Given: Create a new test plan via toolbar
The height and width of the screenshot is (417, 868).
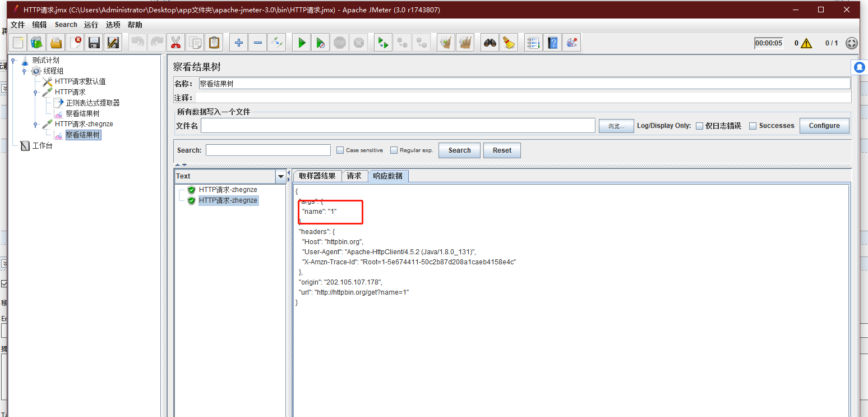Looking at the screenshot, I should [x=19, y=43].
